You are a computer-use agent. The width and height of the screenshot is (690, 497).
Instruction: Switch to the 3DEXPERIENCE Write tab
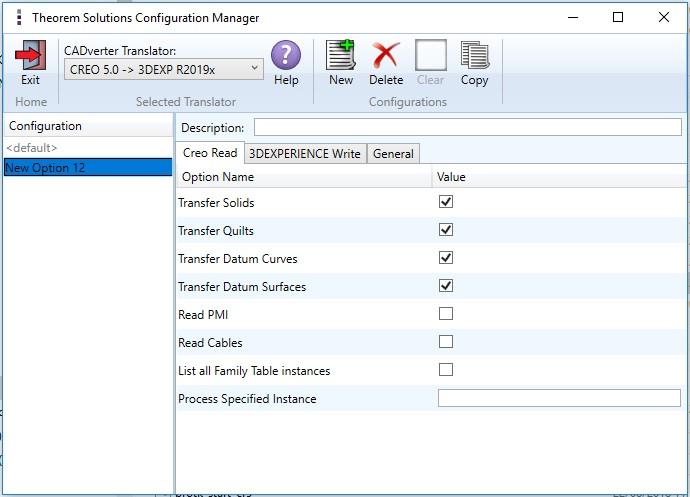click(x=305, y=154)
